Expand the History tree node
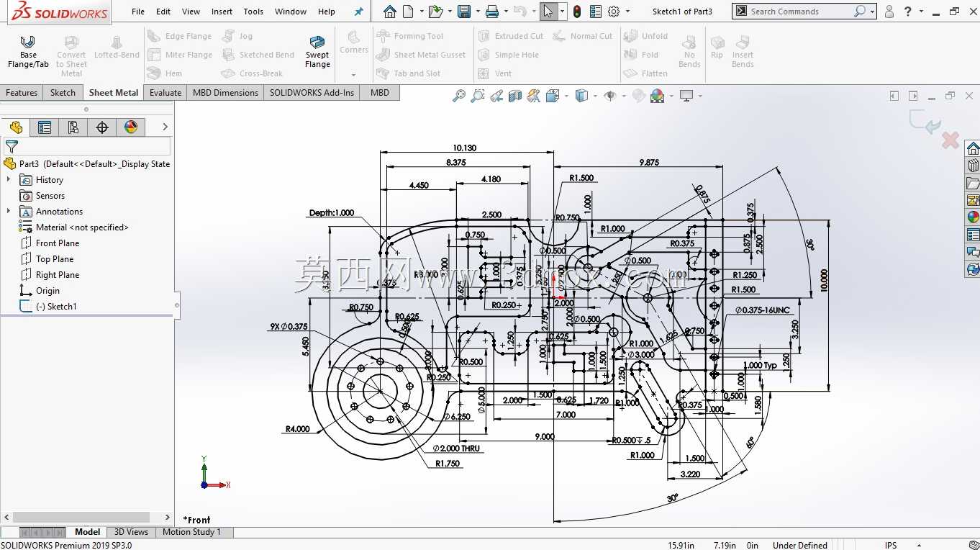Image resolution: width=980 pixels, height=550 pixels. click(9, 180)
